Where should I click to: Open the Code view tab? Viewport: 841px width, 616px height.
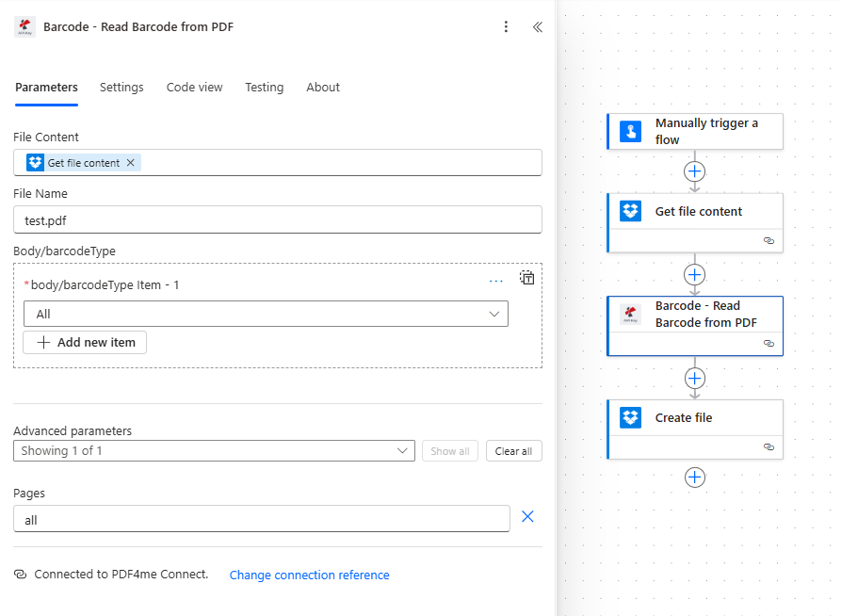(194, 88)
